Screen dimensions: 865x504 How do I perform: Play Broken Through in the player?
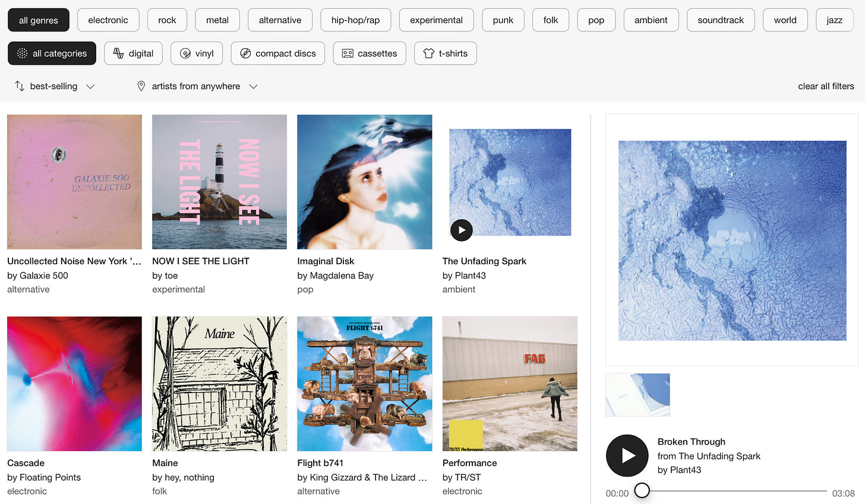627,455
